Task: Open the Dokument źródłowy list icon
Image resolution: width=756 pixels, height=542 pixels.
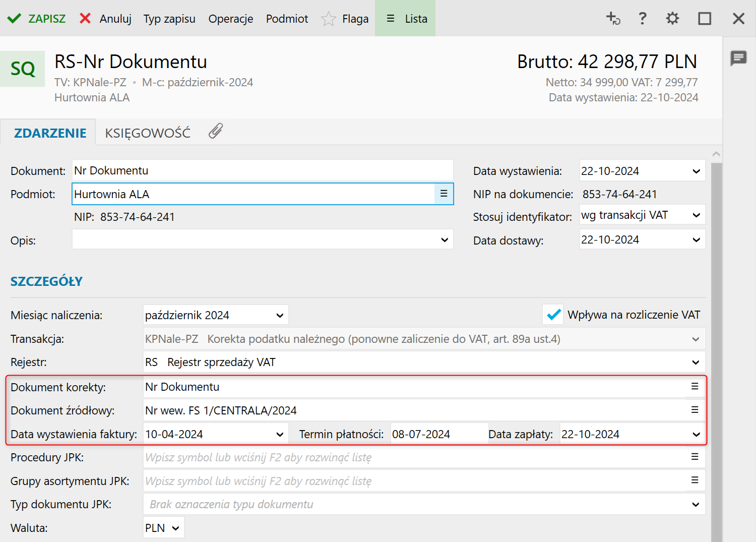Action: click(x=695, y=410)
